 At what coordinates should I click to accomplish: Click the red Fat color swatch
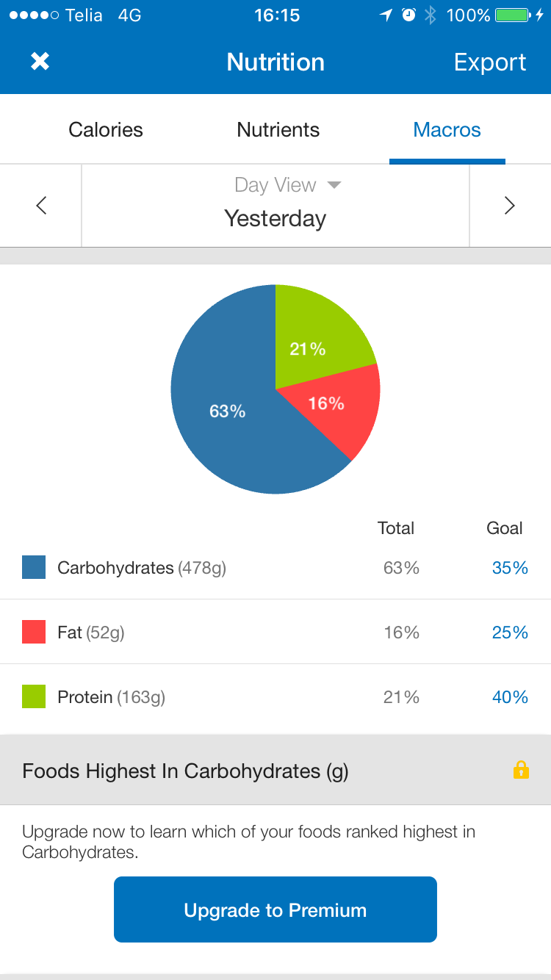point(34,632)
